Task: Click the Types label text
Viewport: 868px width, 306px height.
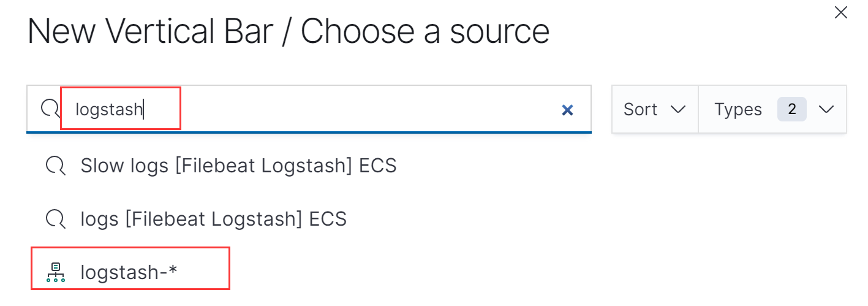Action: (x=738, y=110)
